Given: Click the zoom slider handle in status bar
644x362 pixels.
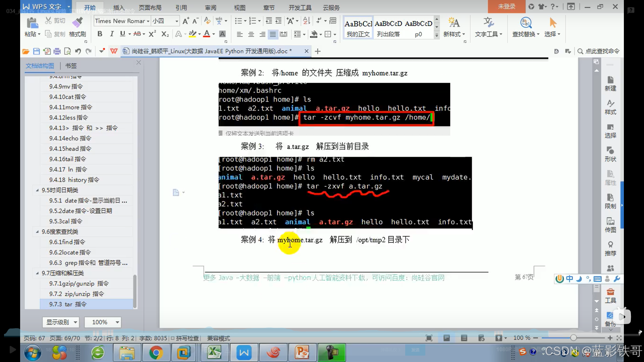Looking at the screenshot, I should [x=573, y=338].
